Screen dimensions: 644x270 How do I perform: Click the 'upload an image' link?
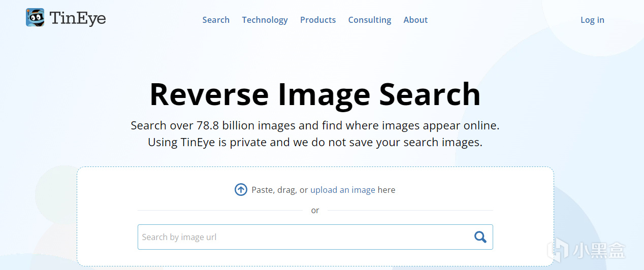(x=343, y=190)
